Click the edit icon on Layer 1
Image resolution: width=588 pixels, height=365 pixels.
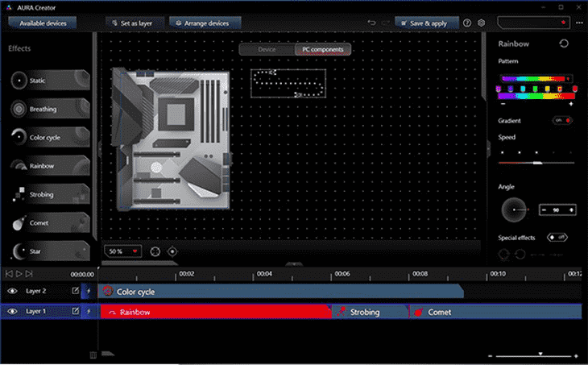75,311
